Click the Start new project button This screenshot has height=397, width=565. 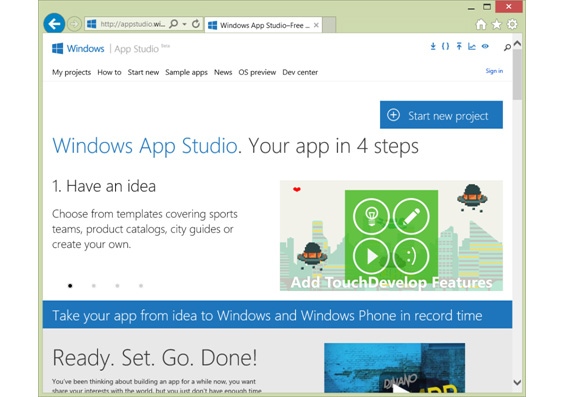(441, 115)
